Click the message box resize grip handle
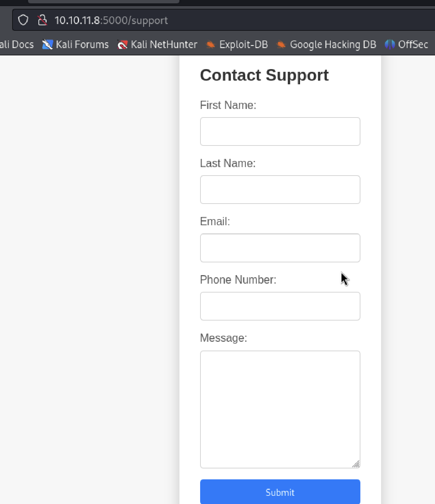Image resolution: width=435 pixels, height=504 pixels. pyautogui.click(x=356, y=464)
